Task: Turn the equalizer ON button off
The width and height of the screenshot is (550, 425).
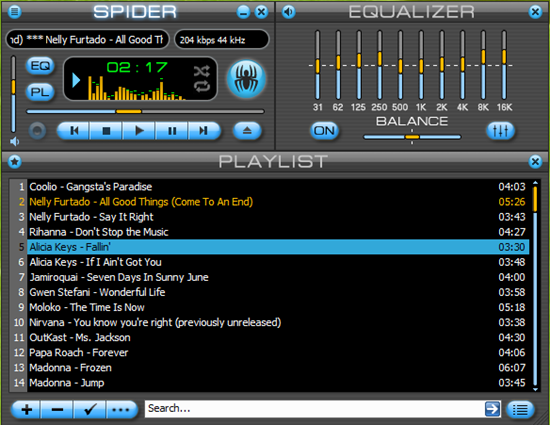Action: point(324,131)
